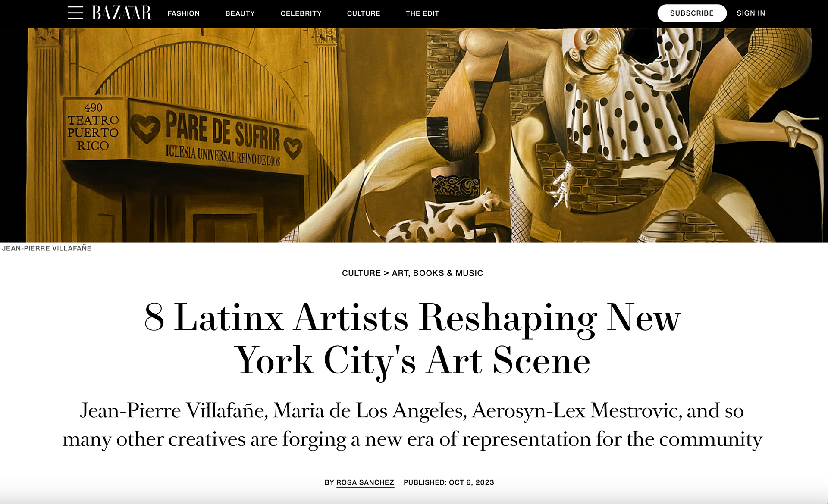This screenshot has width=828, height=504.
Task: Open the Beauty section
Action: (240, 13)
